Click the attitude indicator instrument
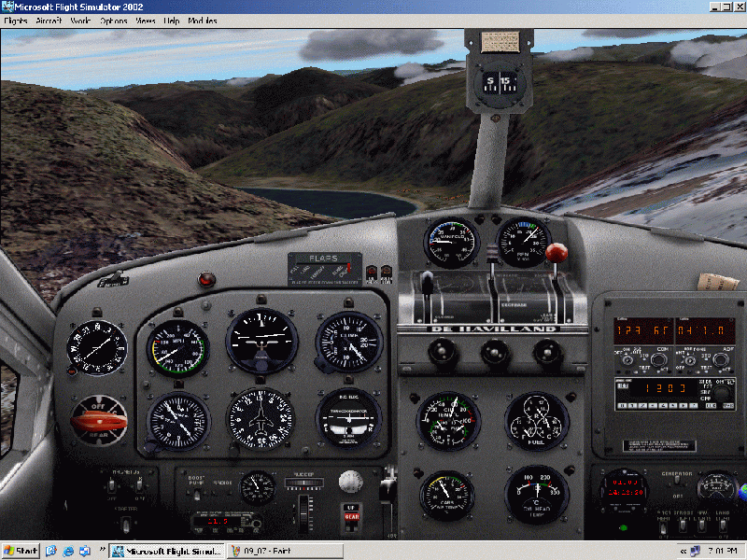Screen dimensions: 747x560 pyautogui.click(x=261, y=341)
